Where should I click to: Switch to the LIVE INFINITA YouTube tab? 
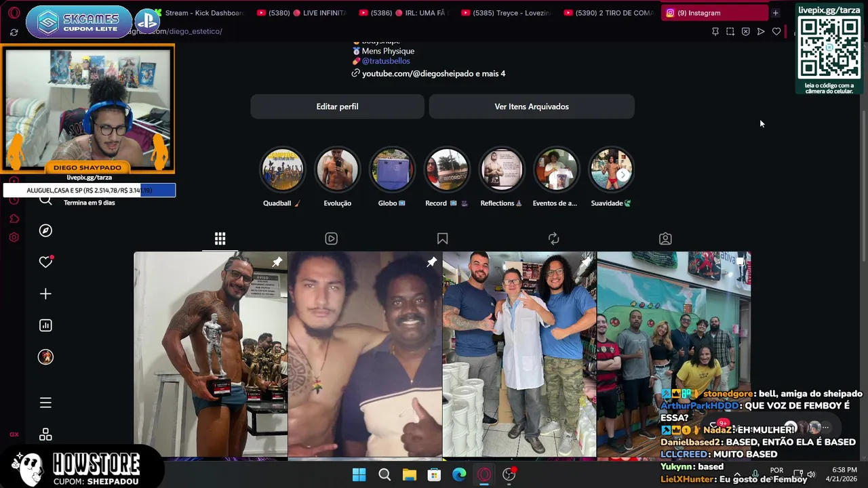302,13
